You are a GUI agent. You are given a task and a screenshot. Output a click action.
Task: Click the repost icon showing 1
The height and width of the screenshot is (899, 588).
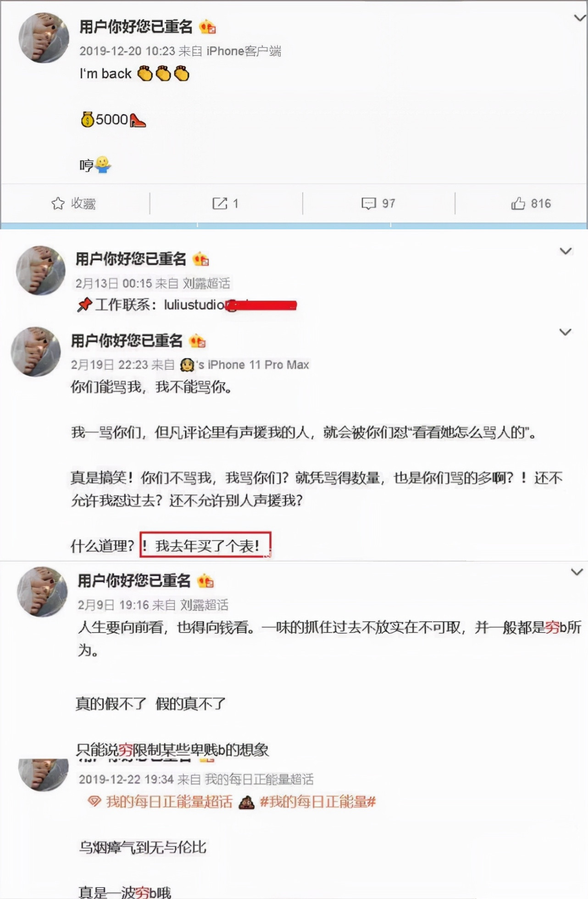pos(220,203)
